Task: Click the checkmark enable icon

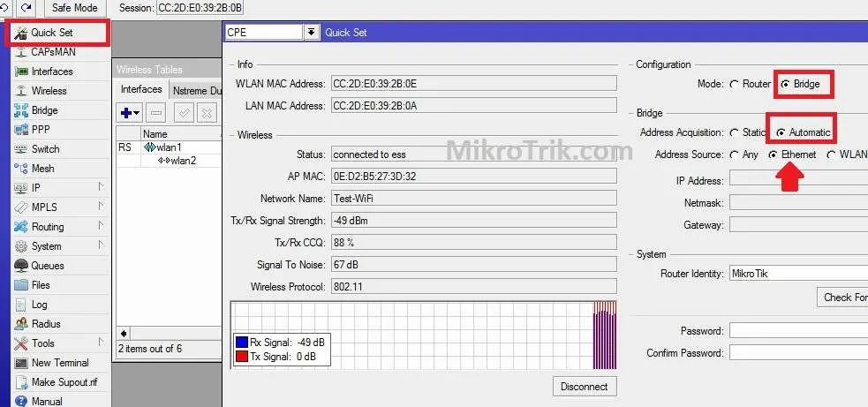Action: tap(185, 113)
